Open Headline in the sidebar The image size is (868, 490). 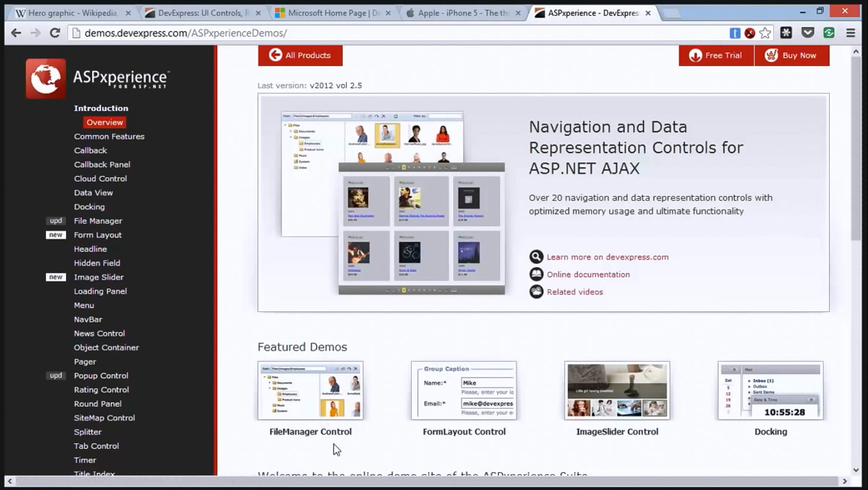pos(90,249)
